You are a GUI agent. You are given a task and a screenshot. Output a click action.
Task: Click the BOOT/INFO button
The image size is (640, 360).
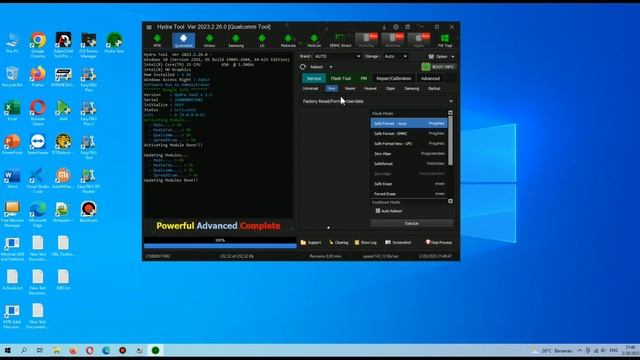438,67
